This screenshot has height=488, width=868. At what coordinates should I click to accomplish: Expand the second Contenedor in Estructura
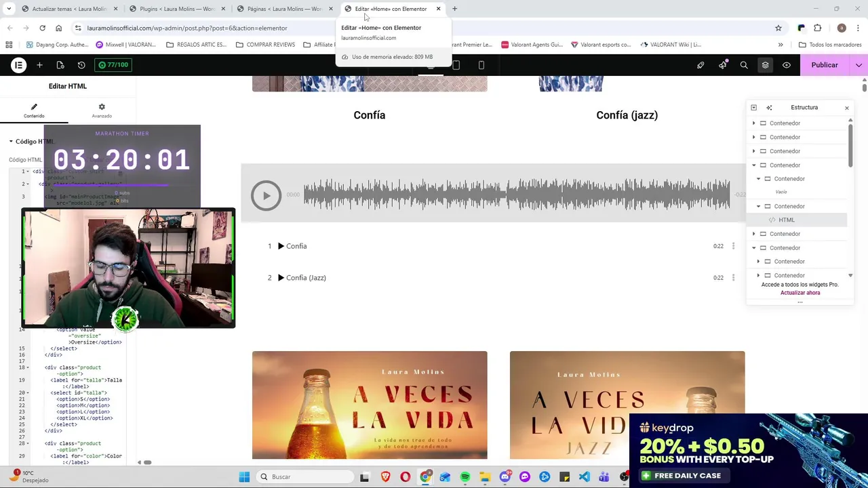753,137
